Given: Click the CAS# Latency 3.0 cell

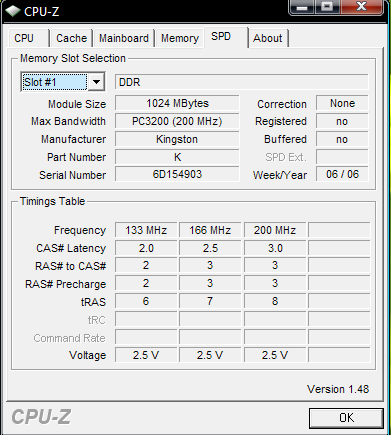Looking at the screenshot, I should click(x=275, y=248).
